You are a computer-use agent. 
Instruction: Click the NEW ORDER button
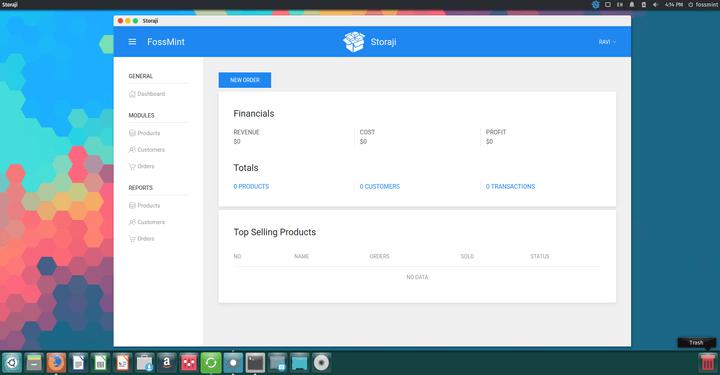pos(245,80)
